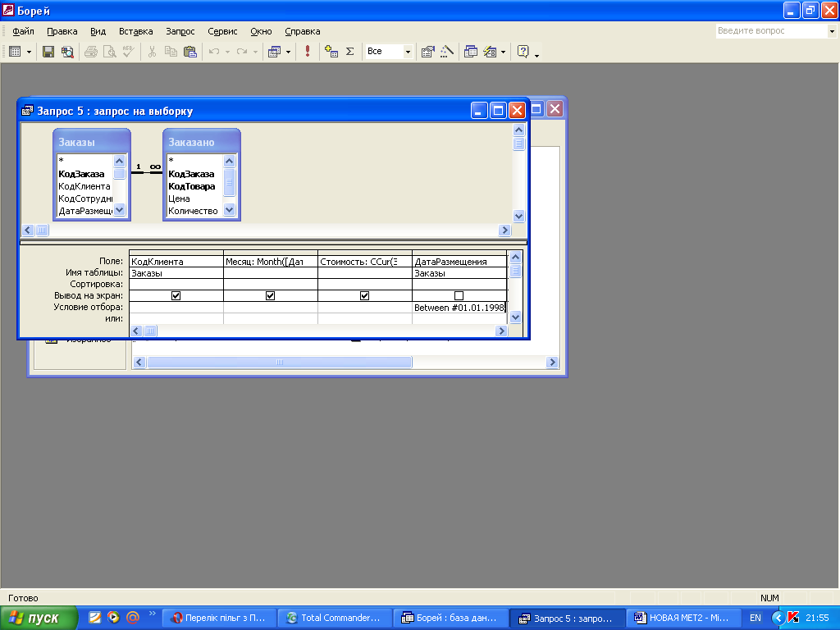Uncheck show box for Стоимость column
The height and width of the screenshot is (630, 840).
364,295
